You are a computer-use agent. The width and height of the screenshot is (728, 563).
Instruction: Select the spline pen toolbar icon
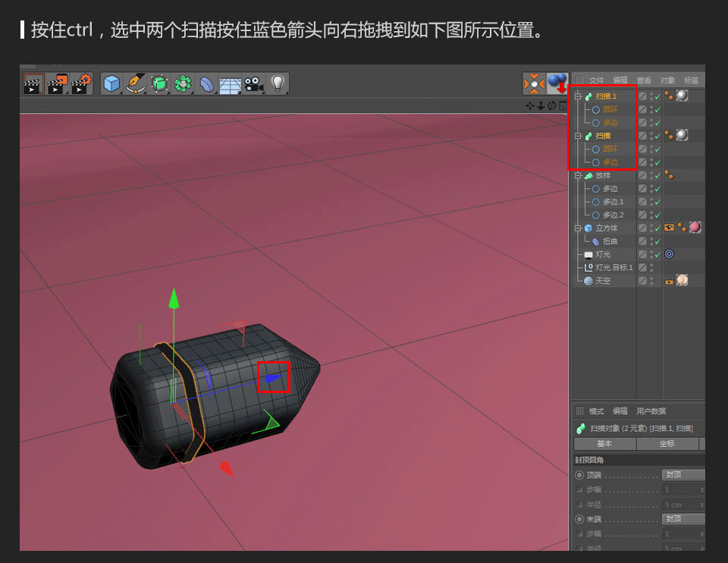pyautogui.click(x=134, y=83)
